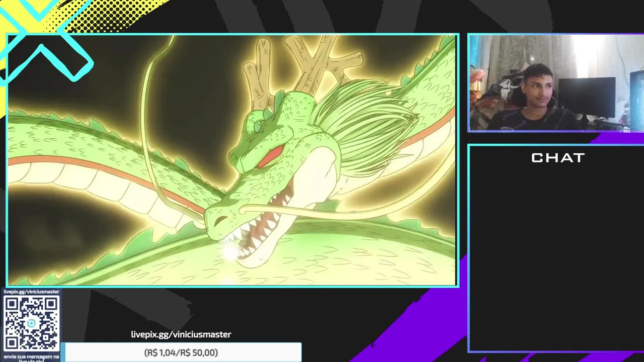Click the streamer webcam feed

[x=556, y=83]
